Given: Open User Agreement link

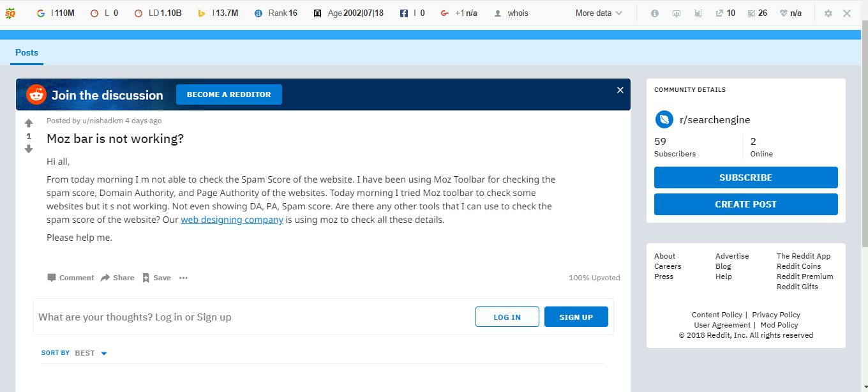Looking at the screenshot, I should tap(722, 325).
